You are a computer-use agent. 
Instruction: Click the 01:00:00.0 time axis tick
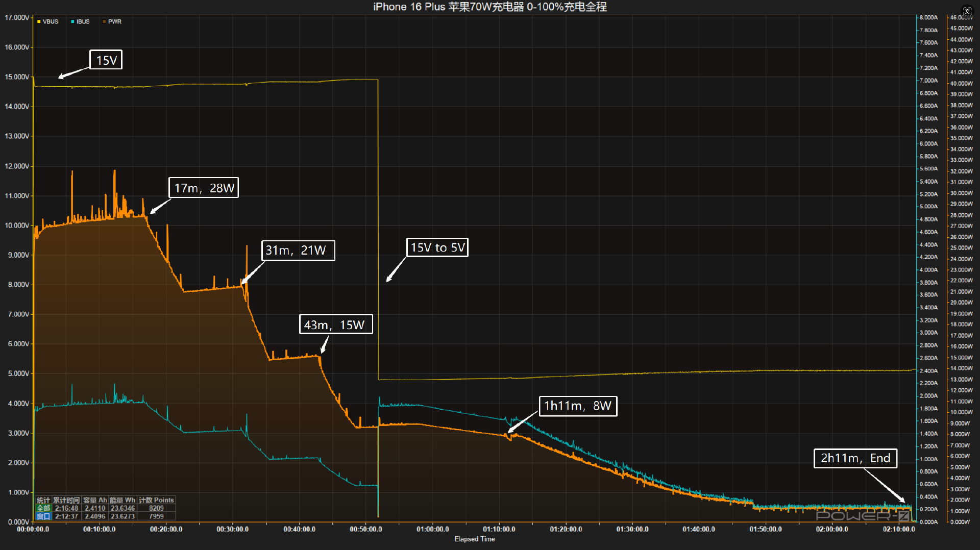click(433, 529)
